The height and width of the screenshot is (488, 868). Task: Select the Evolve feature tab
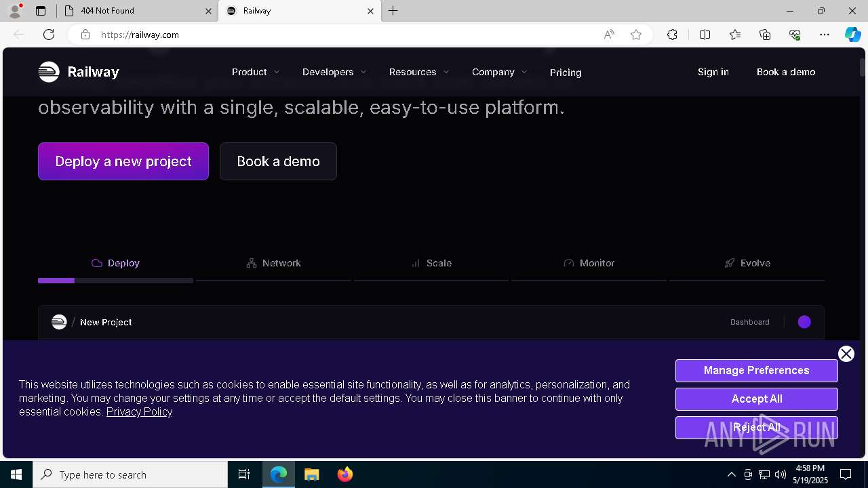point(747,263)
